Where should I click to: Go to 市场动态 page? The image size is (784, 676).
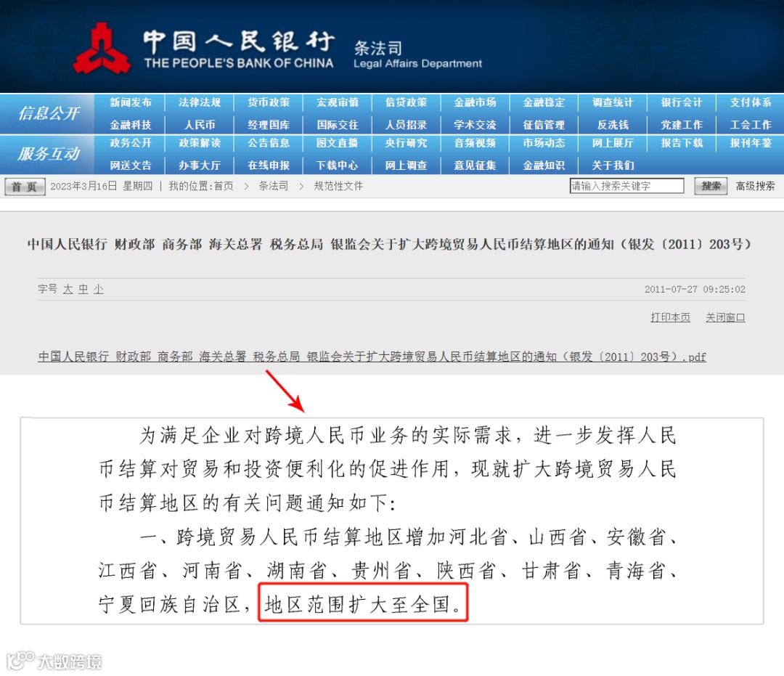544,143
